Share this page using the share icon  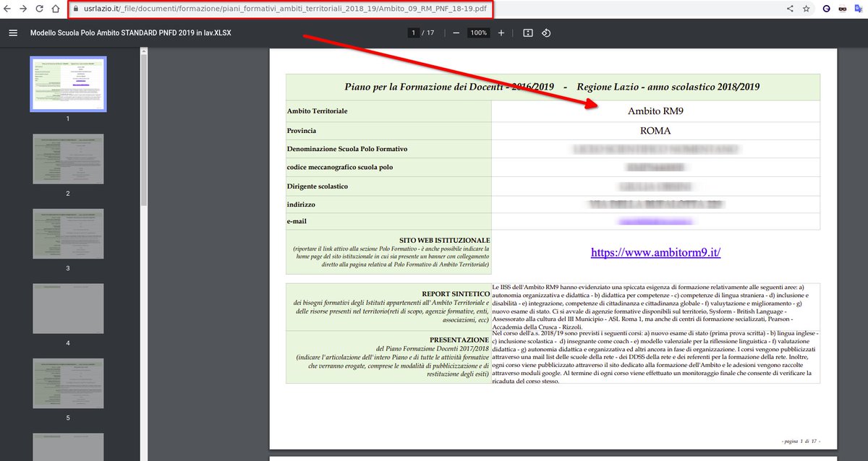pyautogui.click(x=790, y=9)
